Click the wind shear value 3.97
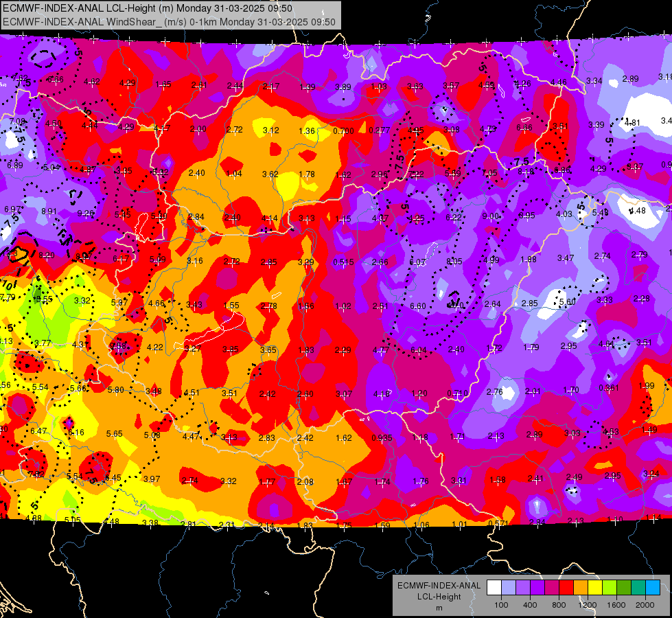This screenshot has height=618, width=672. (x=152, y=479)
